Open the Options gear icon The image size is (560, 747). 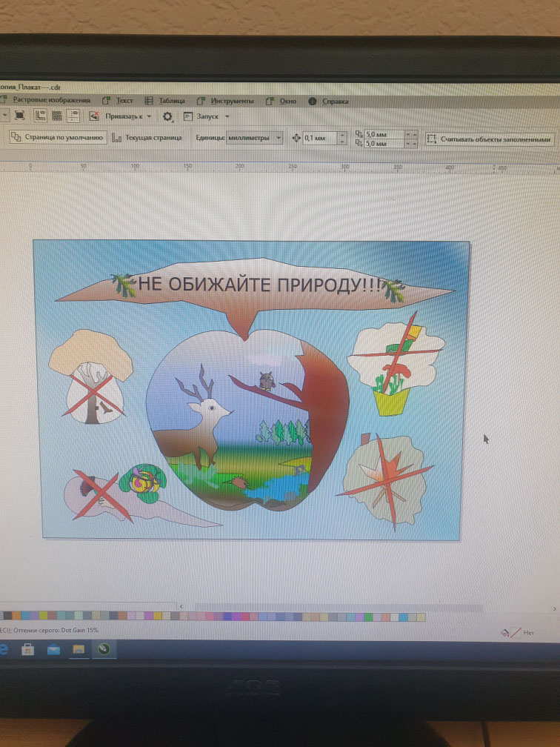(168, 116)
